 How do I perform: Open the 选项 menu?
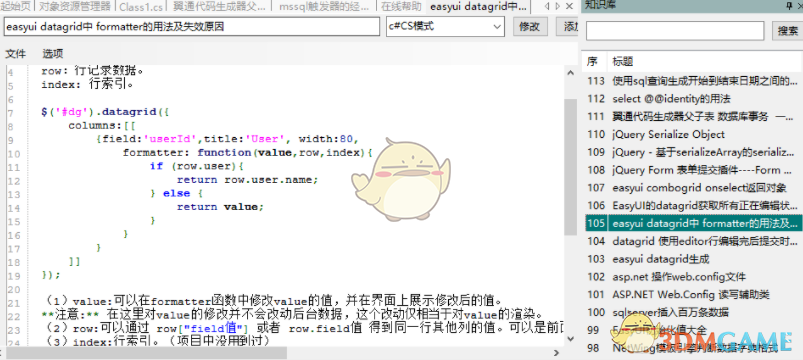pyautogui.click(x=53, y=53)
